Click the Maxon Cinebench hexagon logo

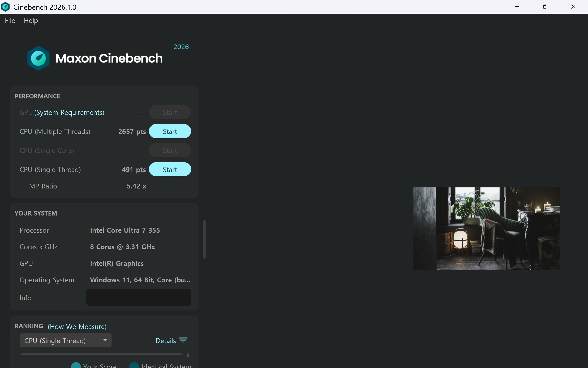pos(38,58)
